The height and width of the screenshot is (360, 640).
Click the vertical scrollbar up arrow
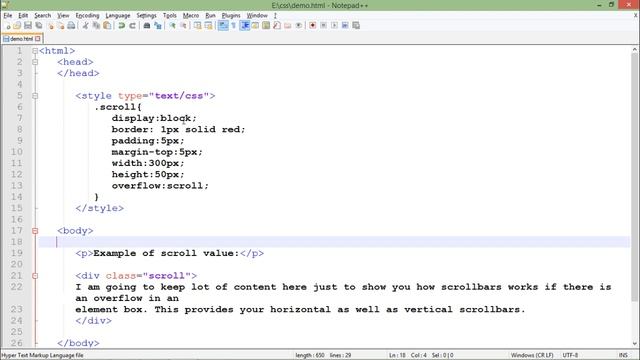tap(635, 49)
